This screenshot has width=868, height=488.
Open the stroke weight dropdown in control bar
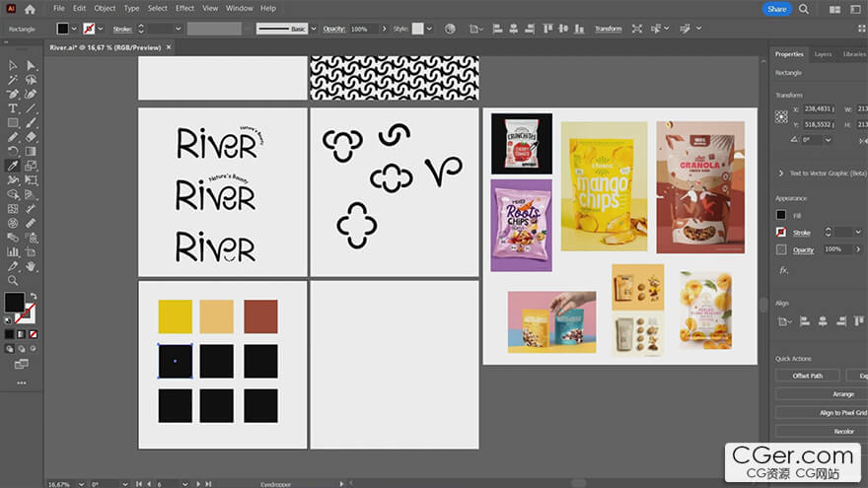click(x=178, y=29)
